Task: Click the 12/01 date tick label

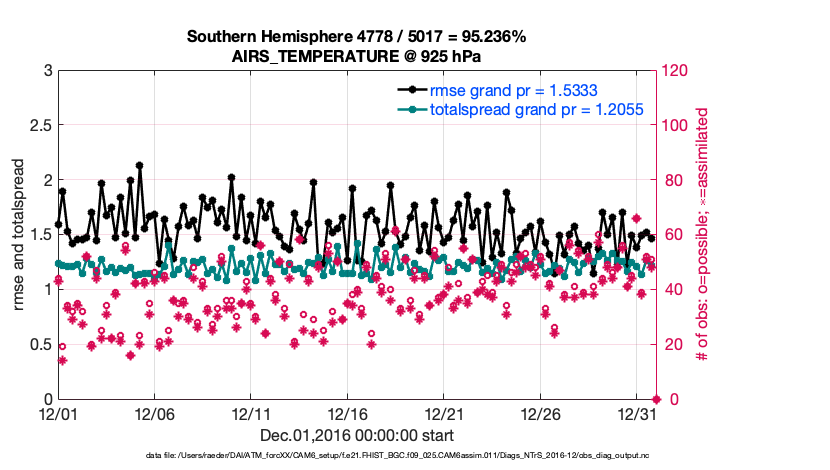Action: (57, 413)
